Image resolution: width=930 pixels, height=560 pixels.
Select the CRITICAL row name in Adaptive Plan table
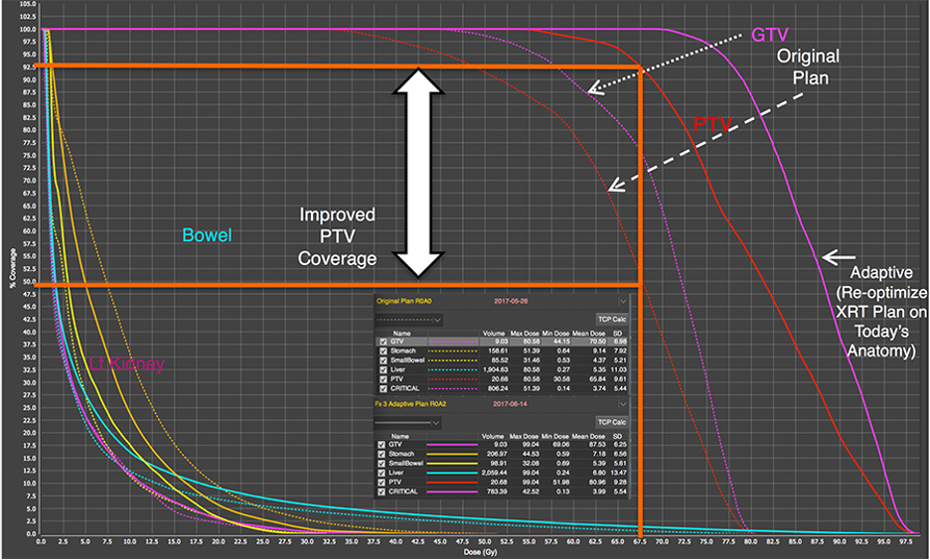(403, 491)
